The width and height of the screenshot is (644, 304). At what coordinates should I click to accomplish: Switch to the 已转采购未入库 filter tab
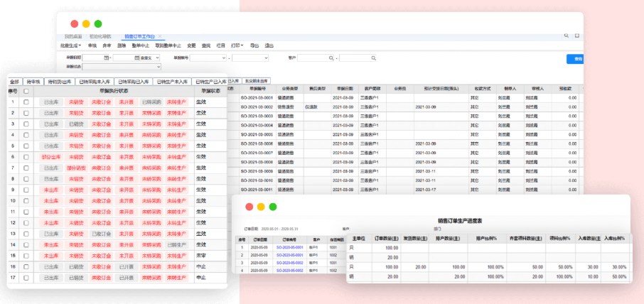(94, 82)
